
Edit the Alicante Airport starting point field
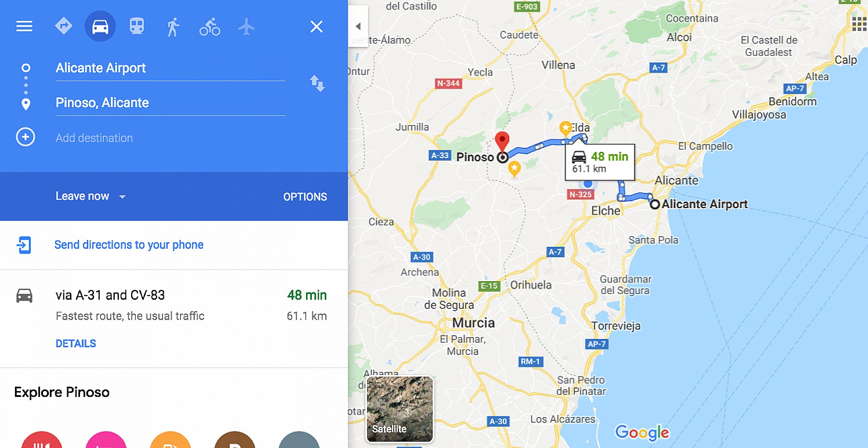tap(170, 68)
